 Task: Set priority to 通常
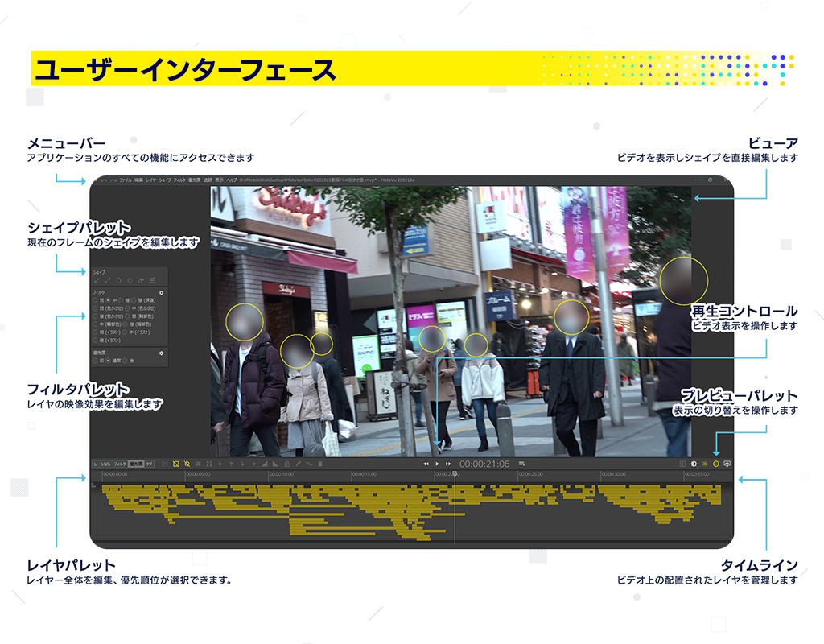(x=113, y=361)
